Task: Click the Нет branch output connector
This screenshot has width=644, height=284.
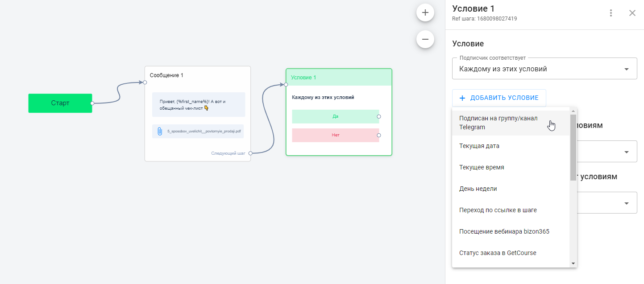Action: coord(379,135)
